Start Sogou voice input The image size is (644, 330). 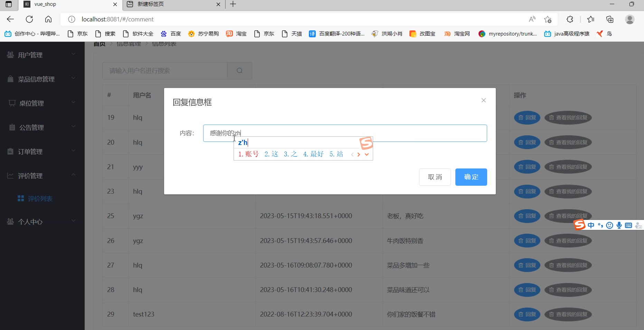619,225
